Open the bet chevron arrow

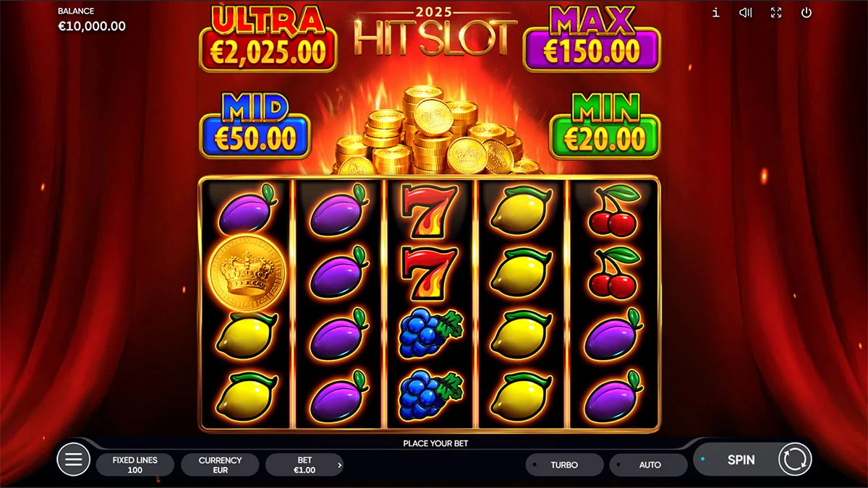point(340,466)
